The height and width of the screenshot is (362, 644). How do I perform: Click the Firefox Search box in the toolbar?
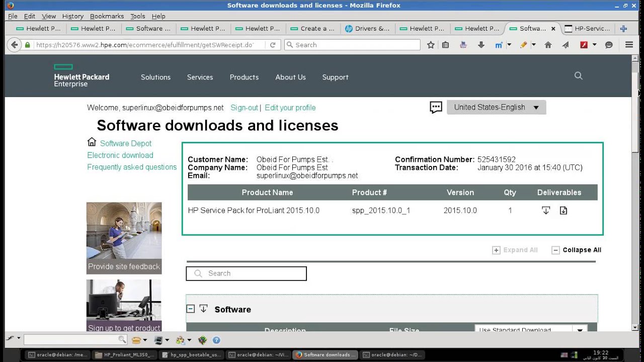(x=352, y=45)
